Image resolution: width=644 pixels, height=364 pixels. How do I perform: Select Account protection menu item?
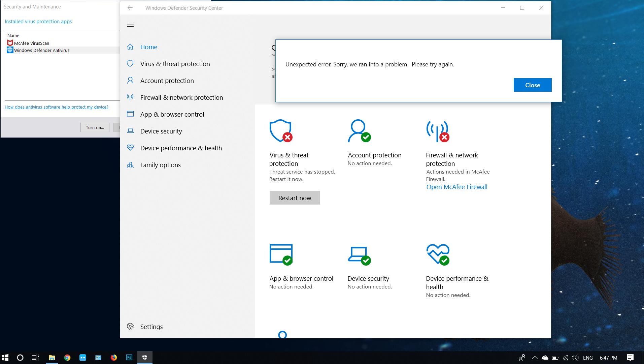[167, 81]
